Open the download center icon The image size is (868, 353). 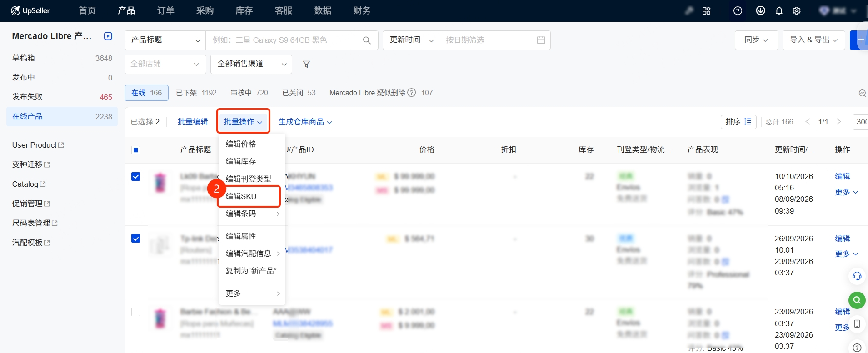[760, 11]
